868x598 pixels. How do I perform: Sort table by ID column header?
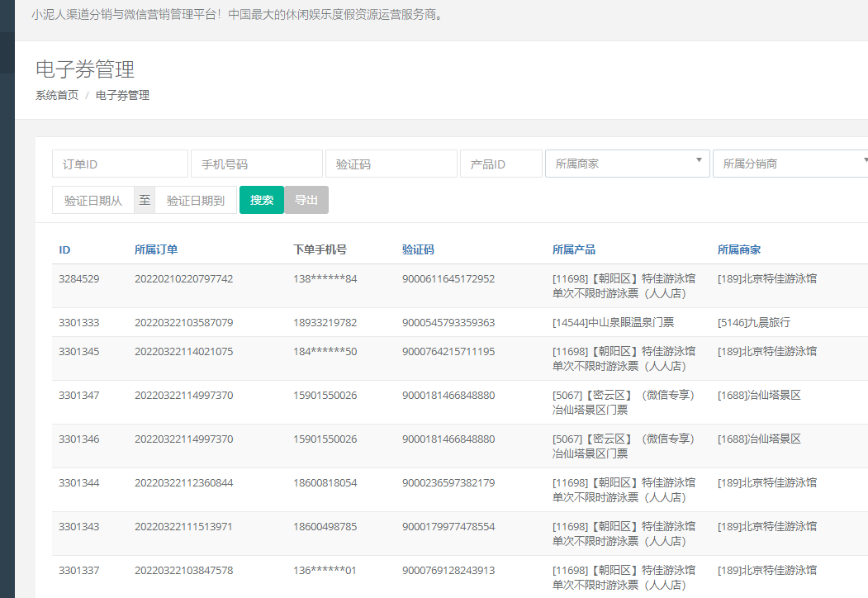click(x=64, y=249)
